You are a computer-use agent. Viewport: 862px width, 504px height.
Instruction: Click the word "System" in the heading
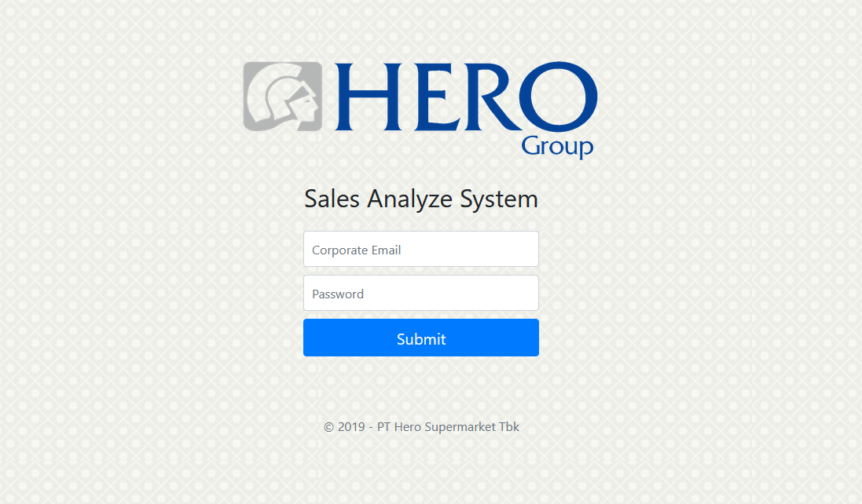499,200
